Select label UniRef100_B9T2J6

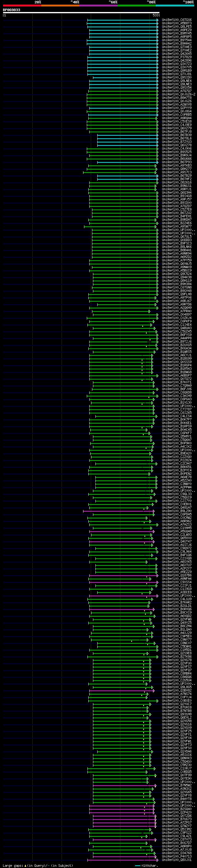[x=177, y=341]
